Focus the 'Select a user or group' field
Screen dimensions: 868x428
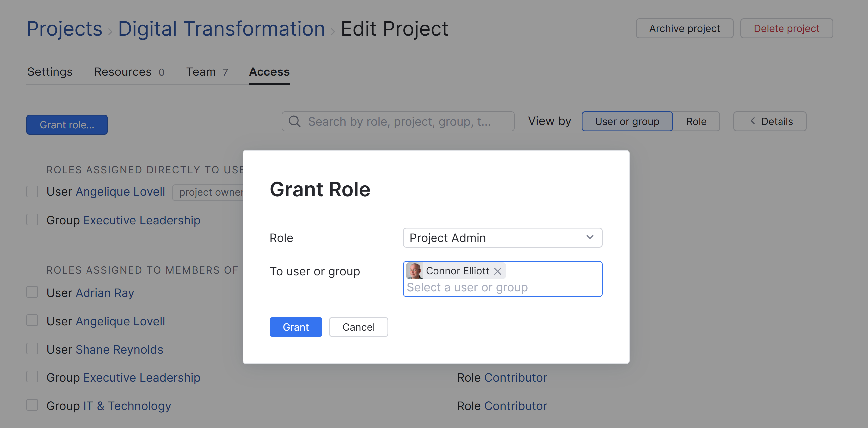point(502,287)
